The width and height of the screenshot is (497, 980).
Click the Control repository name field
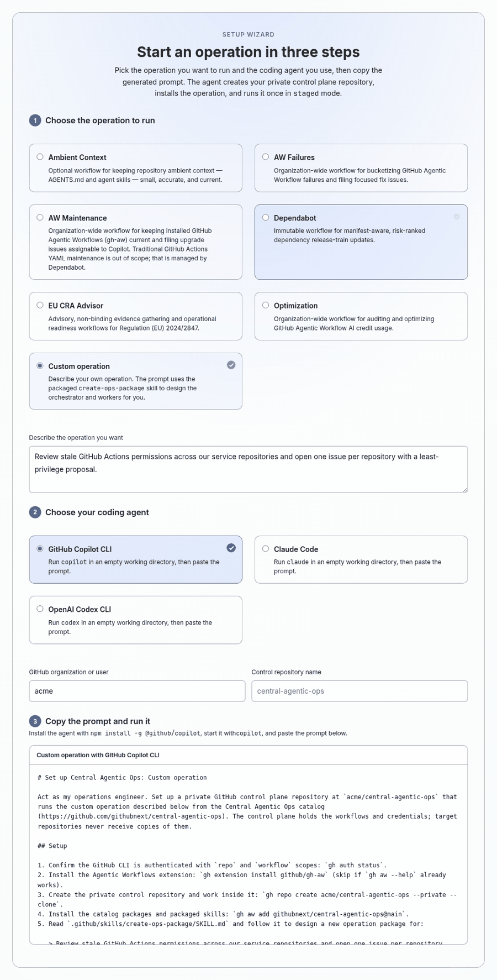(359, 691)
